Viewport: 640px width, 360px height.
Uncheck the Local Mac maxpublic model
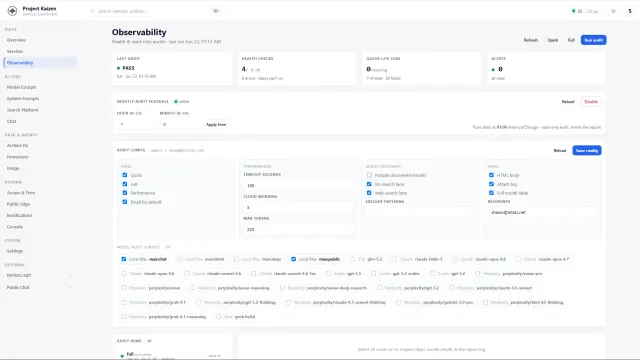[x=293, y=259]
